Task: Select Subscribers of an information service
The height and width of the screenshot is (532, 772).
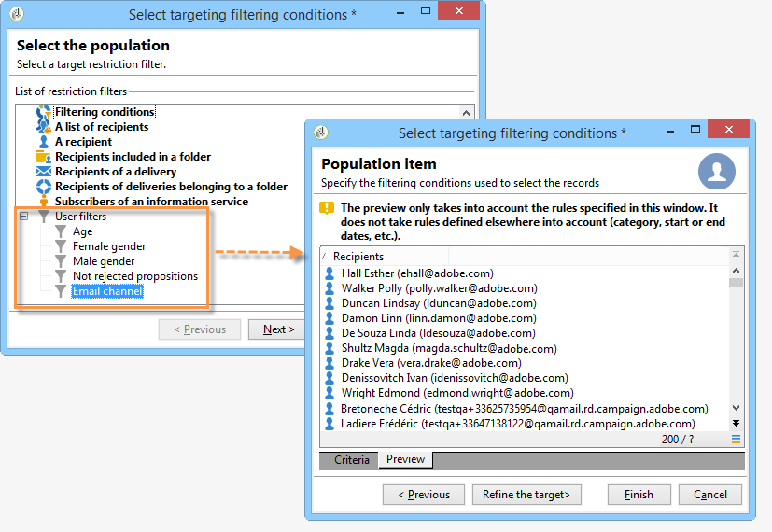Action: pyautogui.click(x=151, y=202)
